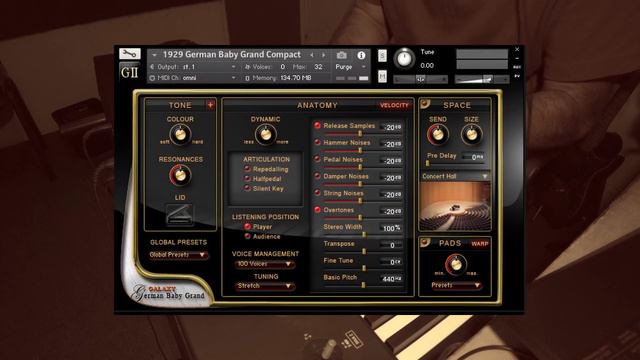This screenshot has width=640, height=360.
Task: Click the output icon beside Output st. 1
Action: click(x=153, y=67)
